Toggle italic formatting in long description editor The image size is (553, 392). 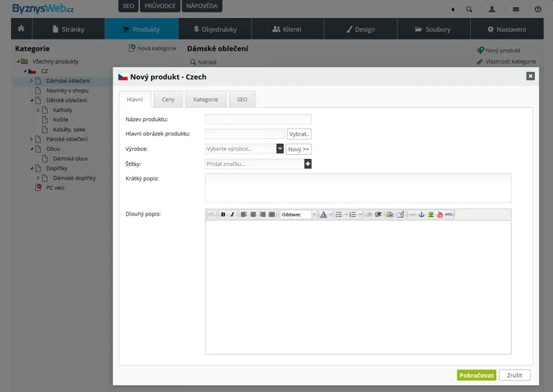point(232,214)
